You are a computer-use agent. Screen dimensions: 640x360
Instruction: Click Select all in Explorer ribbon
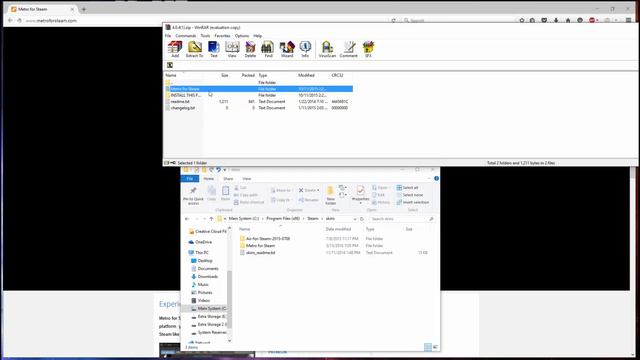407,188
